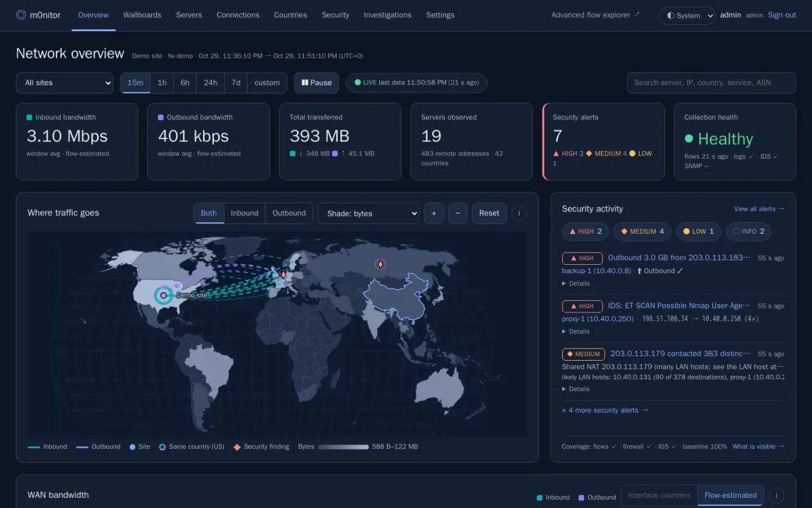Click the HIGH triangle icon in alerts card
The width and height of the screenshot is (812, 508).
point(556,154)
